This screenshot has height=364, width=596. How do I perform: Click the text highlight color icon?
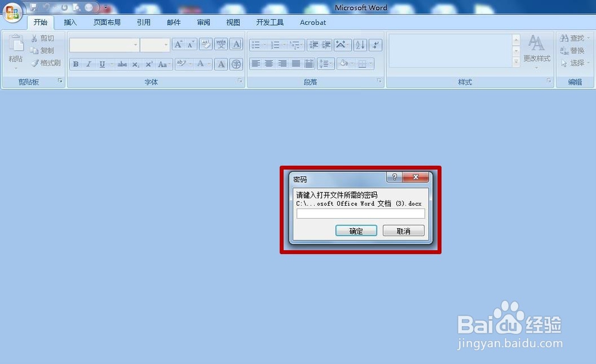(x=181, y=64)
